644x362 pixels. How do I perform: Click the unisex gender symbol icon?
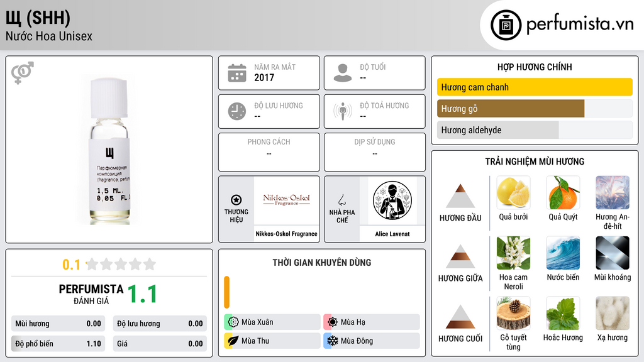(23, 73)
